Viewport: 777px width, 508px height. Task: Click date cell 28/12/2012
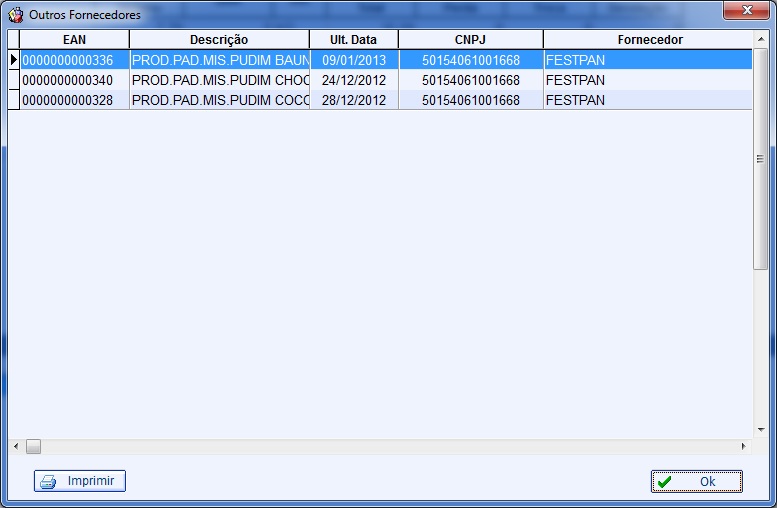coord(354,100)
